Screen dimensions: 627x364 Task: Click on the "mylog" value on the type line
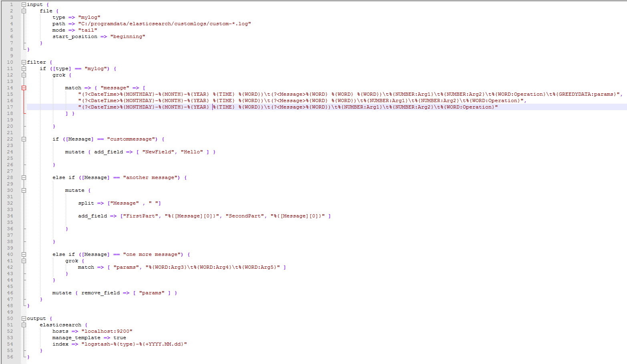tap(89, 17)
